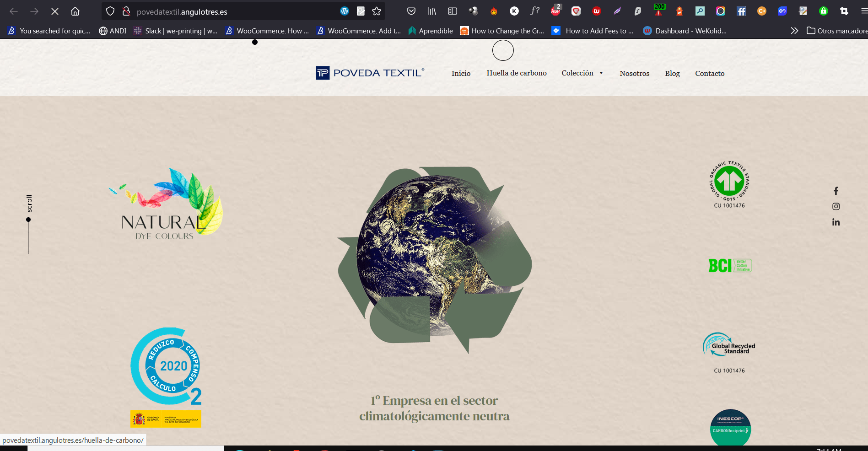This screenshot has height=451, width=868.
Task: Open the HTTP status '200' extension
Action: 659,10
